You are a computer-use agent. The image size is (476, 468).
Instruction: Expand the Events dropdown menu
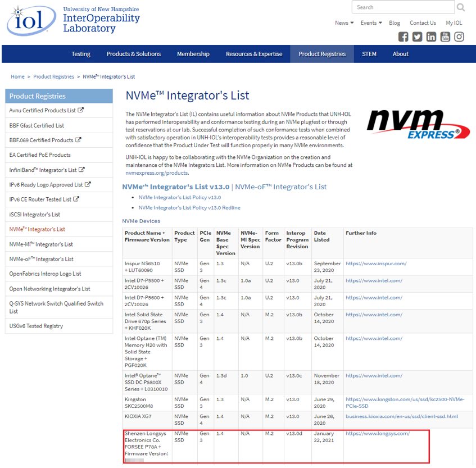[371, 23]
